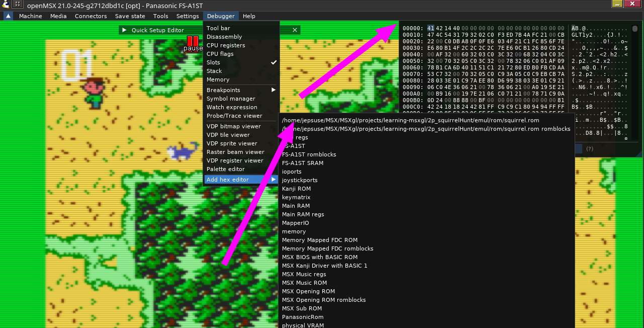Expand the Quick Setup Editor play arrow
The width and height of the screenshot is (644, 328).
(125, 30)
